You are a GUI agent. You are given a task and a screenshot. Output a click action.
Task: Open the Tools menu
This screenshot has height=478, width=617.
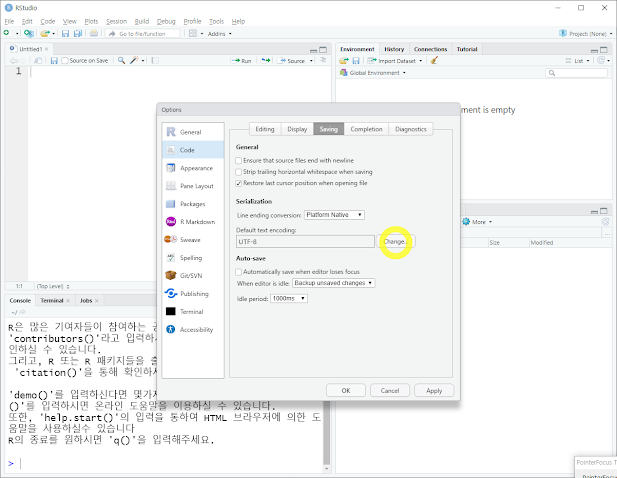click(216, 21)
